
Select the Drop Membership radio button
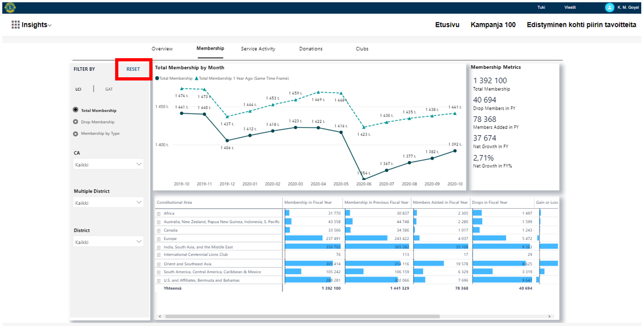[76, 122]
